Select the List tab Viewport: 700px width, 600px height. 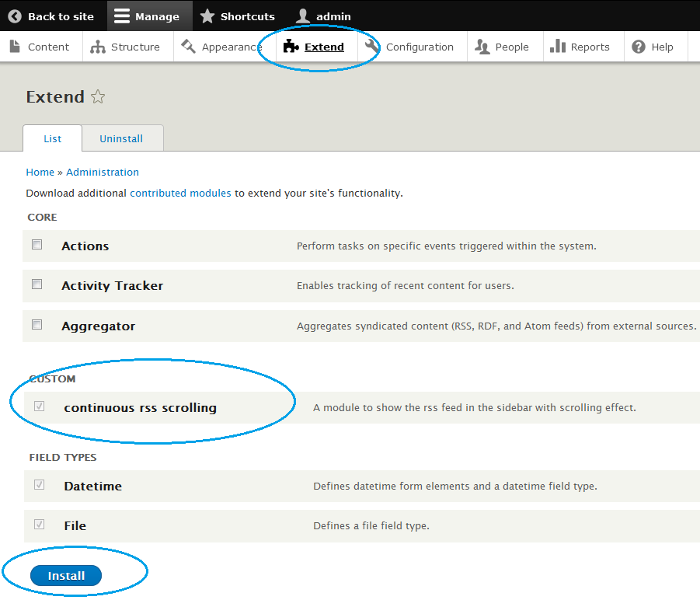pos(52,138)
